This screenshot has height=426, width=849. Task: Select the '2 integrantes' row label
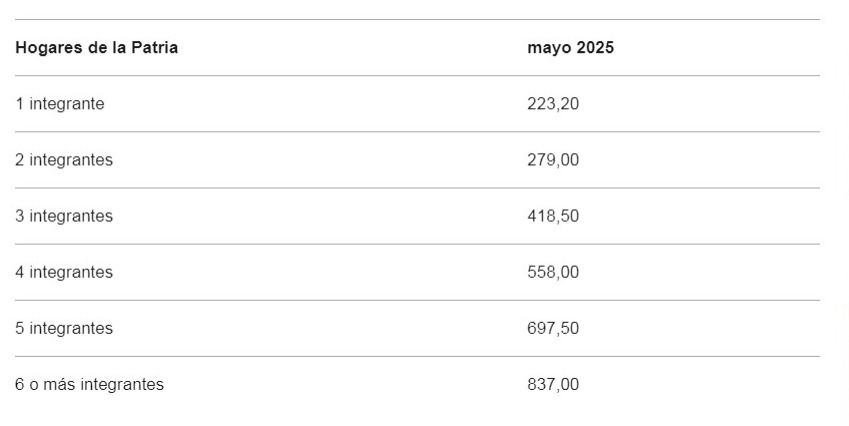pyautogui.click(x=64, y=160)
